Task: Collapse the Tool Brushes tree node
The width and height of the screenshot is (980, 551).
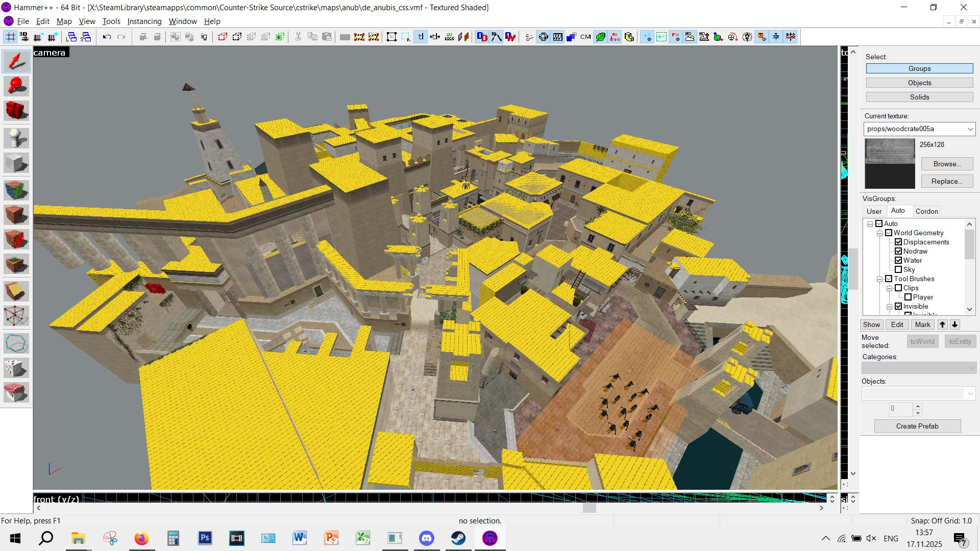Action: point(879,279)
